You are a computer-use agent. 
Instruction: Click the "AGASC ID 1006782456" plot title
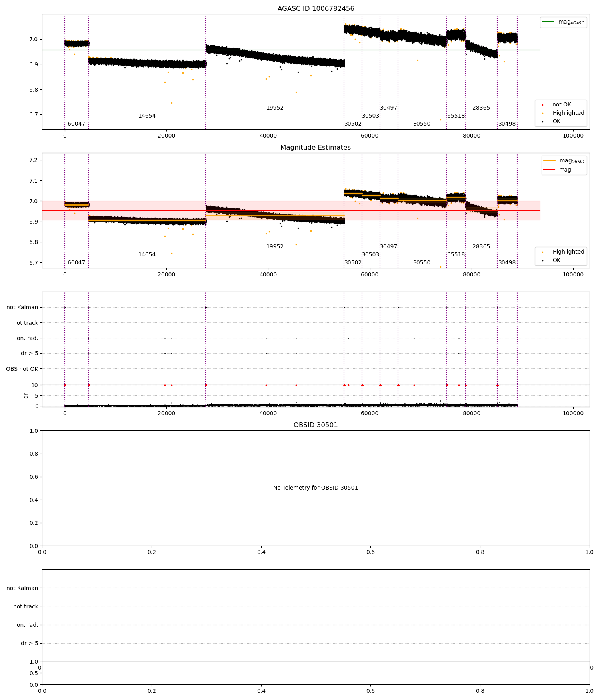(316, 9)
